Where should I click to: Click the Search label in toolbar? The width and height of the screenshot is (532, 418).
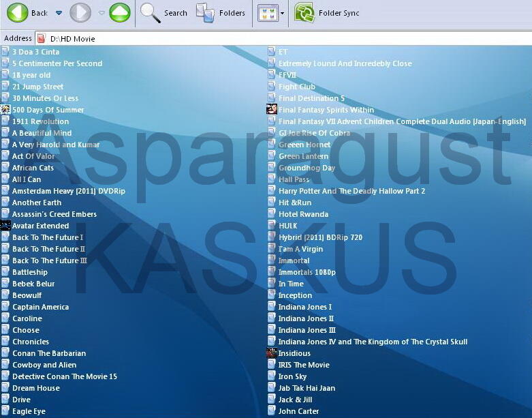(x=176, y=13)
